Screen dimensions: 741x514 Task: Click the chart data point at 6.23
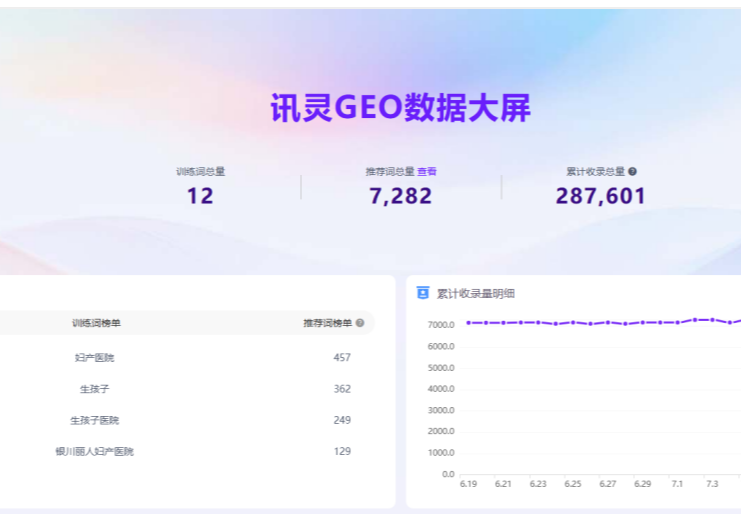click(538, 323)
